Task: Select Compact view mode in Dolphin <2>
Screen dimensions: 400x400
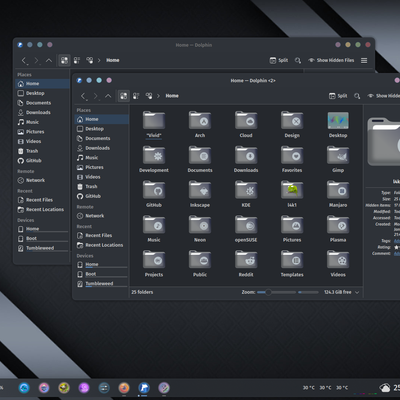Action: [136, 96]
